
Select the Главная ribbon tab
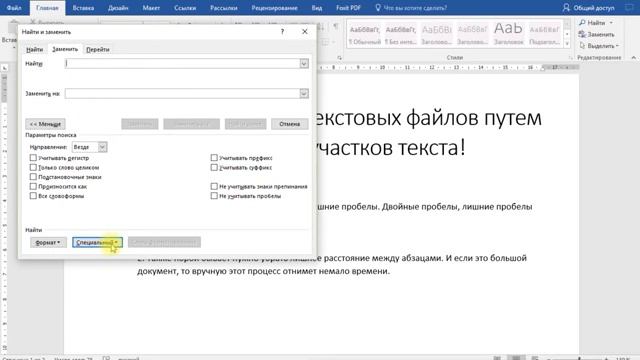(47, 8)
